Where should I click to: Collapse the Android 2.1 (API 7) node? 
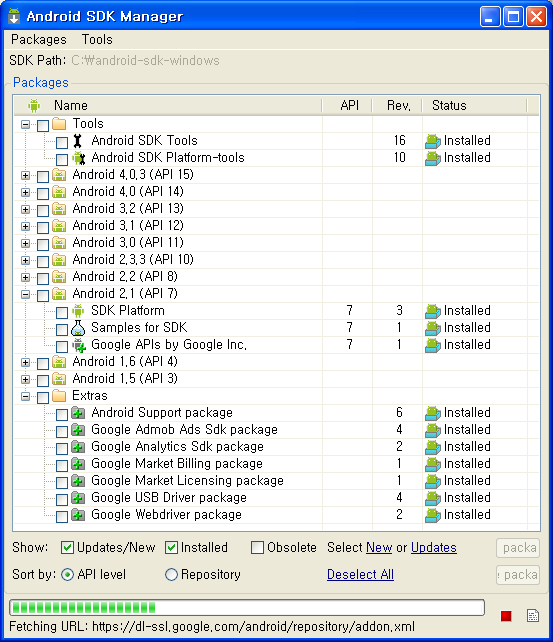click(x=25, y=294)
